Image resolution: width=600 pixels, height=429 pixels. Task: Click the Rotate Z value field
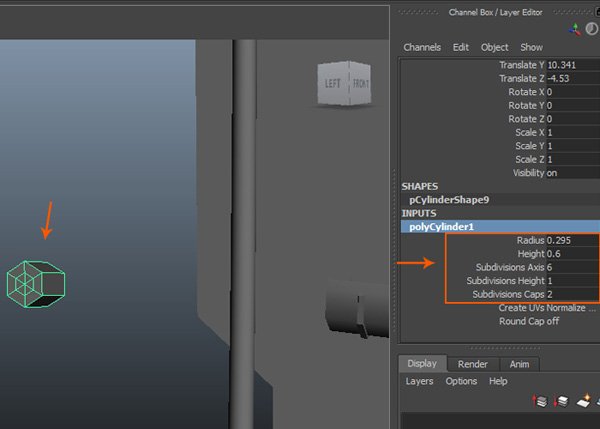tap(573, 119)
